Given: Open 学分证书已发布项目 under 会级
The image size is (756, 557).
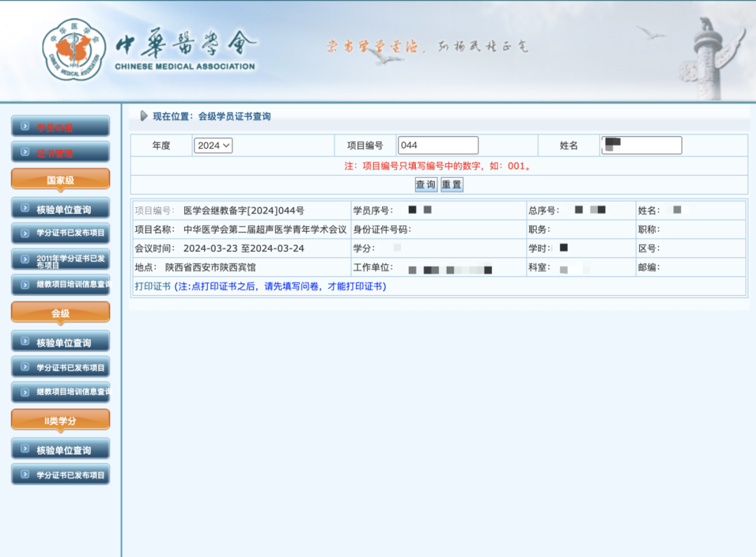Looking at the screenshot, I should (61, 367).
